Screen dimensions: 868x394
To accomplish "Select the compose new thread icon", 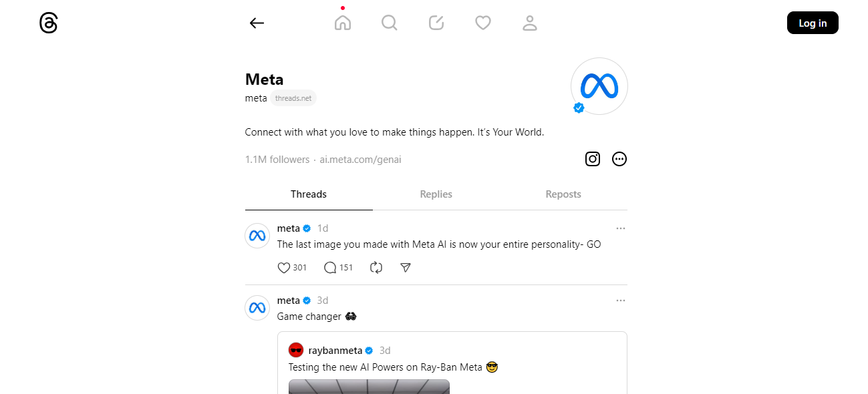I will [x=436, y=23].
